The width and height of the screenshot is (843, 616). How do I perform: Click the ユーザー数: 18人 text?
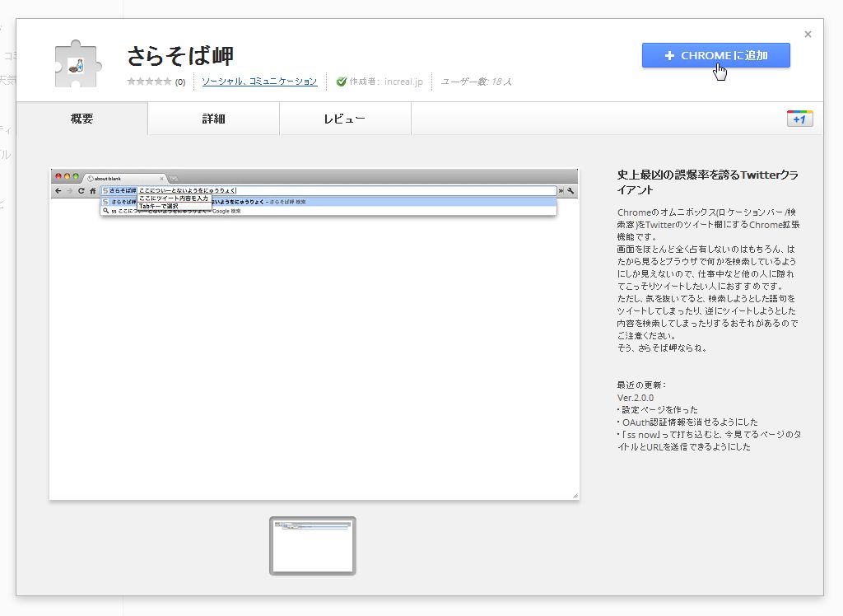(x=476, y=82)
